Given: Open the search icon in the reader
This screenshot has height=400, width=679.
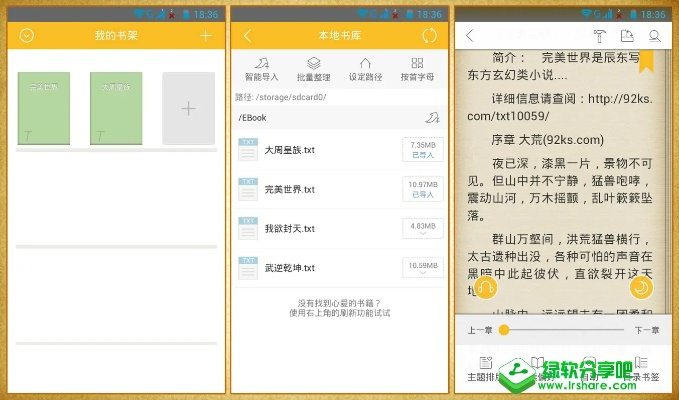Looking at the screenshot, I should click(654, 36).
